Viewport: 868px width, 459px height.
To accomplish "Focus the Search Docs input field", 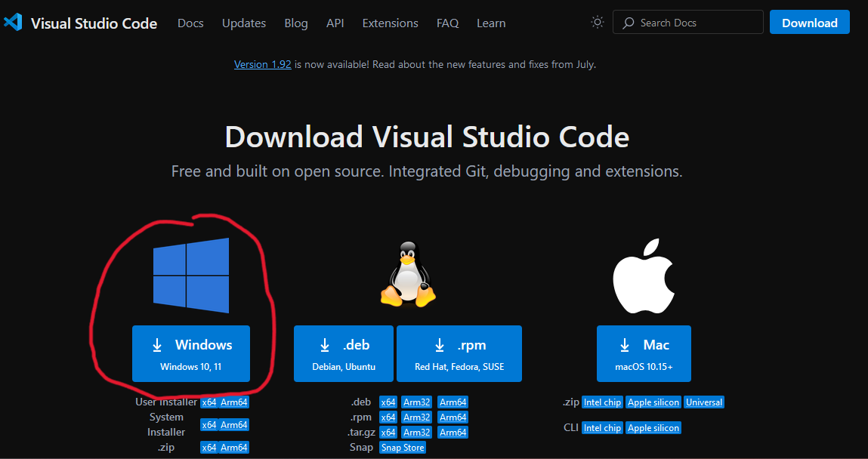I will (x=688, y=22).
